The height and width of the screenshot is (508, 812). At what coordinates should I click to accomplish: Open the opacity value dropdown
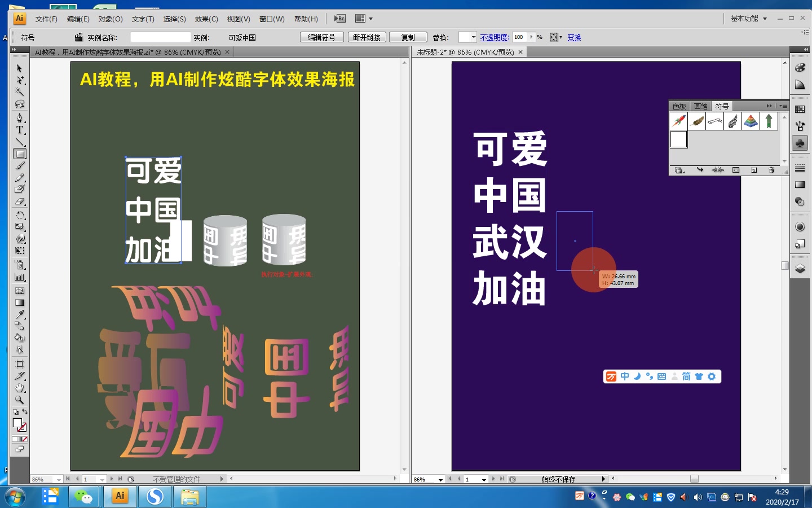pos(531,37)
